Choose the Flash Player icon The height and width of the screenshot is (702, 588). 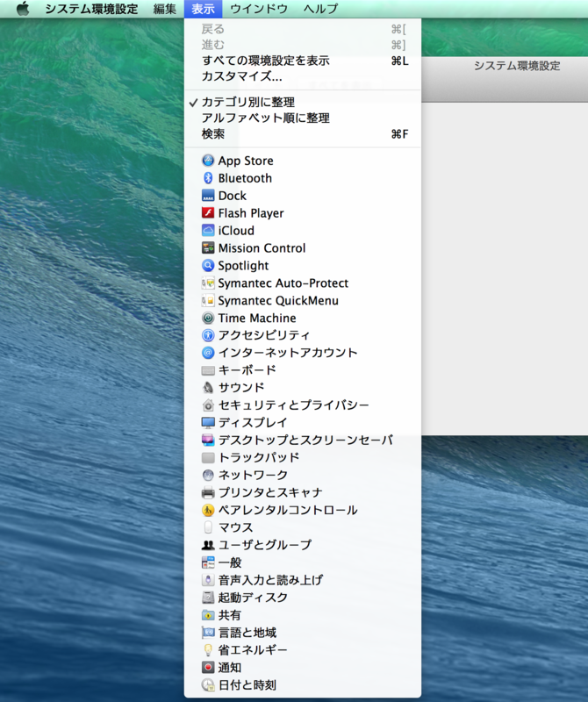(208, 212)
